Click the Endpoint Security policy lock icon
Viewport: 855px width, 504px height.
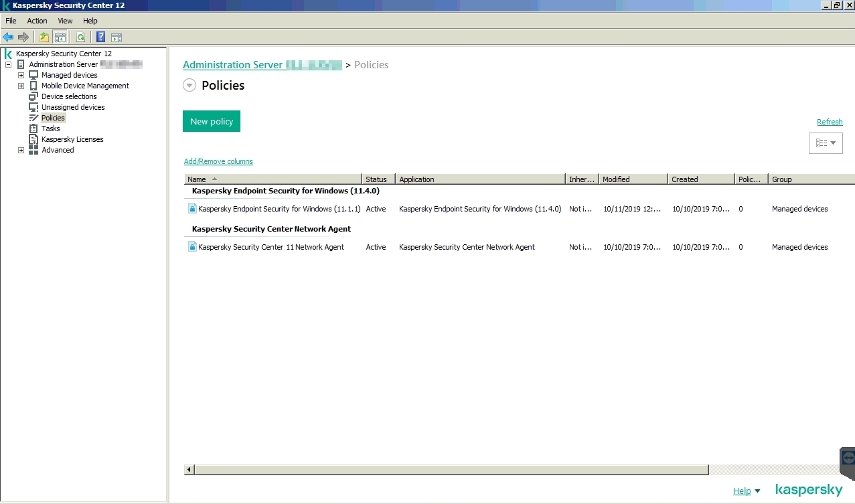[x=192, y=209]
